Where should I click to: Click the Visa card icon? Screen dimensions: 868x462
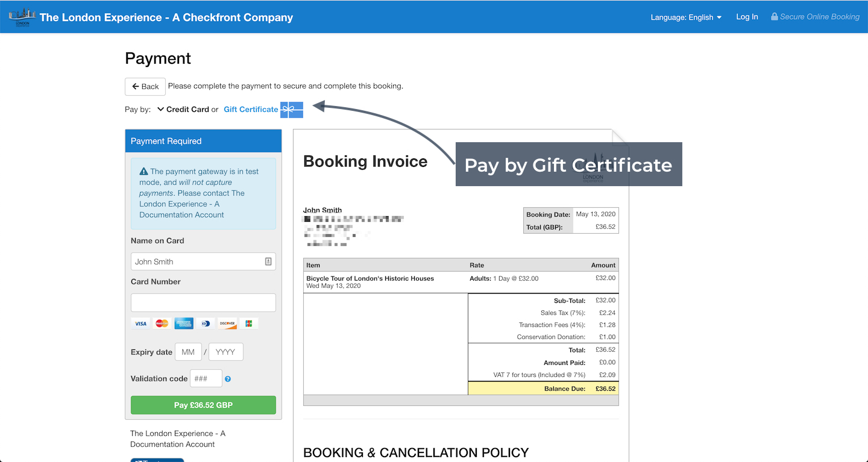[140, 323]
